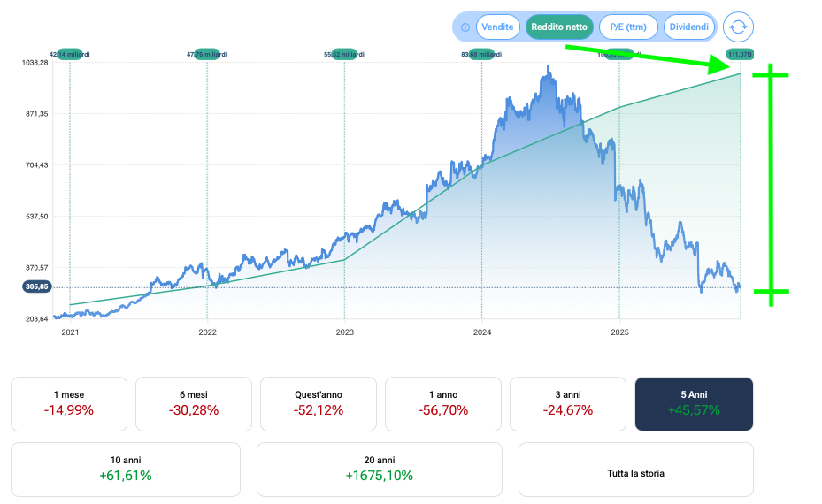Select the Vendite metric toggle
The width and height of the screenshot is (822, 504).
(498, 27)
